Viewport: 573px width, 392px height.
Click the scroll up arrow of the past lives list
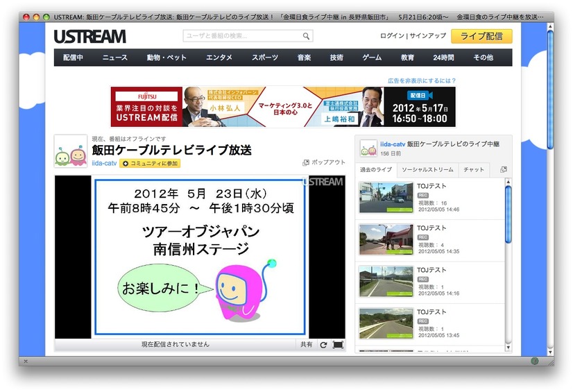tap(508, 182)
